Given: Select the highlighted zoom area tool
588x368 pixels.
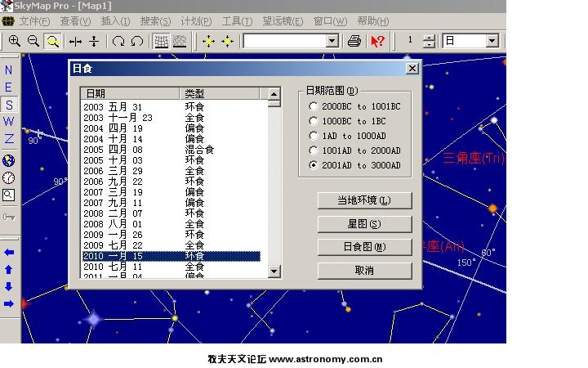Looking at the screenshot, I should pyautogui.click(x=52, y=41).
